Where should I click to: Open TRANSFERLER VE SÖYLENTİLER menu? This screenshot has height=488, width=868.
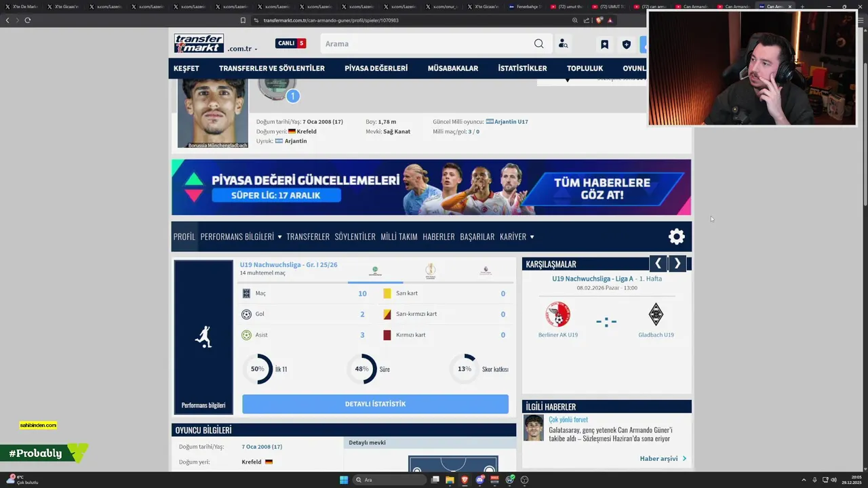(272, 68)
